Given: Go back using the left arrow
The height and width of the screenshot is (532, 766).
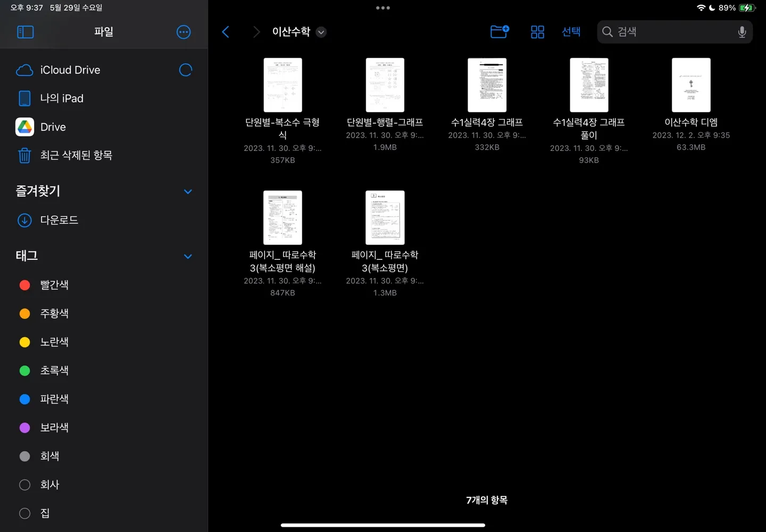Looking at the screenshot, I should (x=226, y=32).
